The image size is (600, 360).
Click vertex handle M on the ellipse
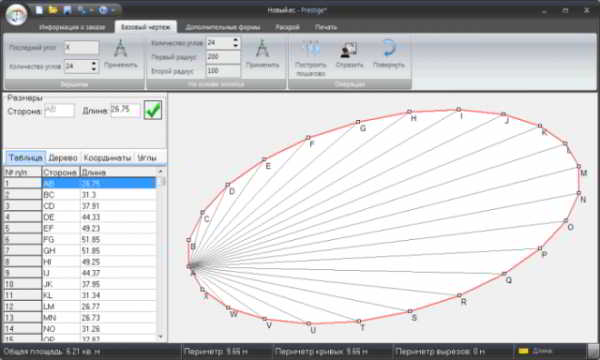coord(579,166)
